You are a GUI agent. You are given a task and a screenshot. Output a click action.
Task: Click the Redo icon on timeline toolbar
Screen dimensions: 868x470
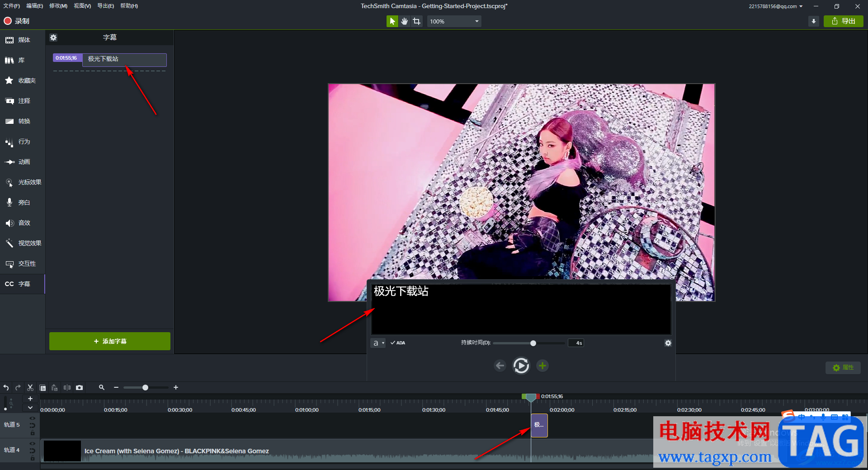coord(18,388)
